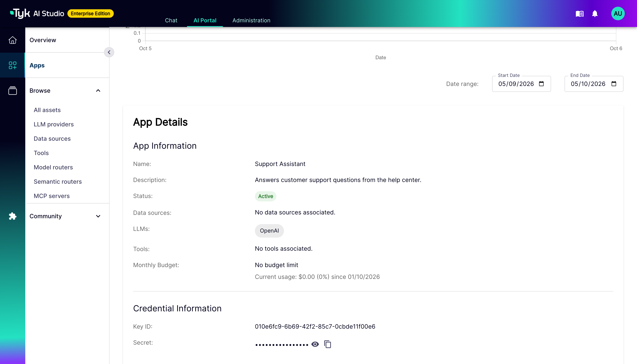Open Tools in the Browse list
Image resolution: width=637 pixels, height=364 pixels.
41,153
